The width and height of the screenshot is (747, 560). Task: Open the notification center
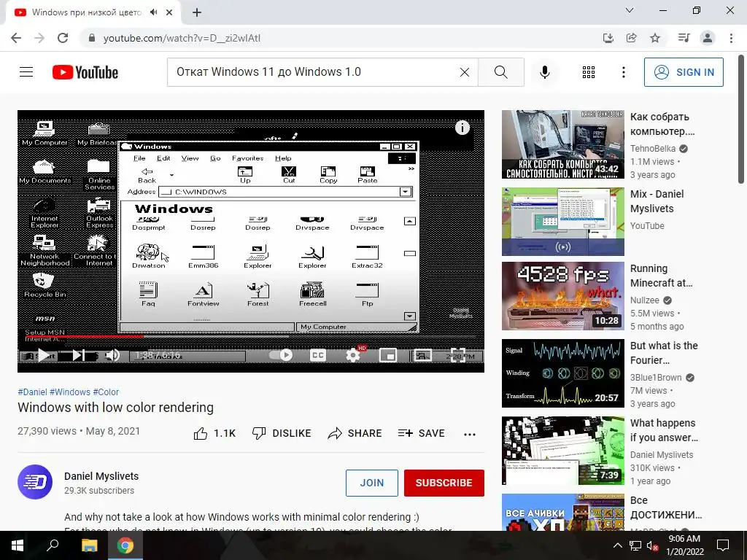[723, 545]
